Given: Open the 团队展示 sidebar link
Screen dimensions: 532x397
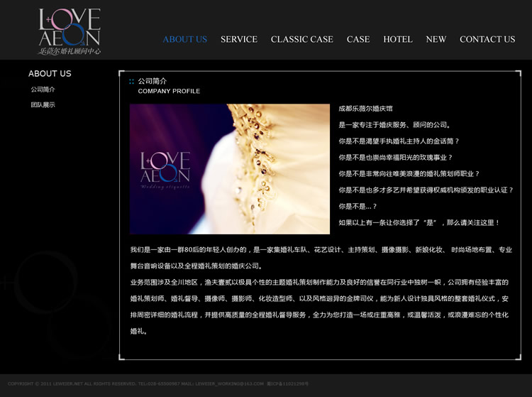Looking at the screenshot, I should pyautogui.click(x=43, y=104).
